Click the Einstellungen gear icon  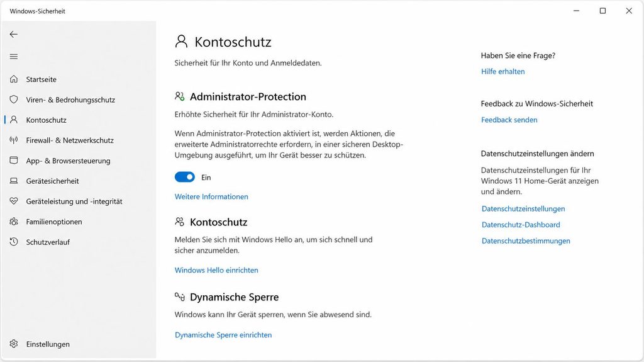[14, 344]
